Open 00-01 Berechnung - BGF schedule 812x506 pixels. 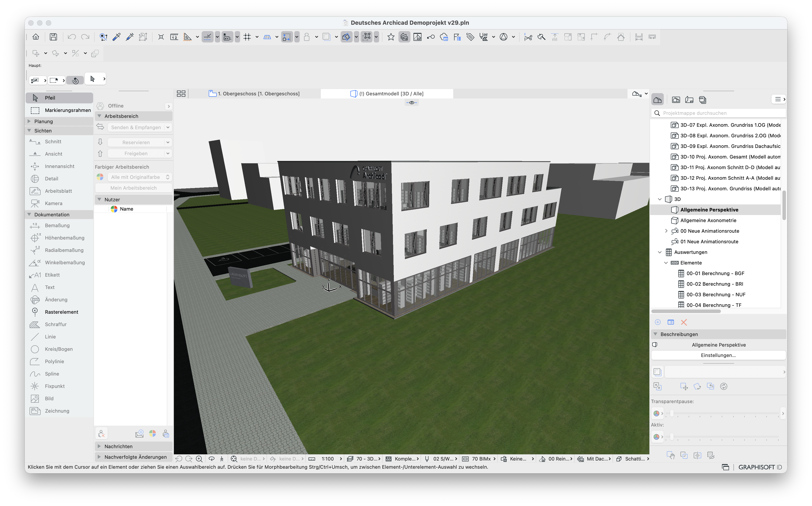715,273
